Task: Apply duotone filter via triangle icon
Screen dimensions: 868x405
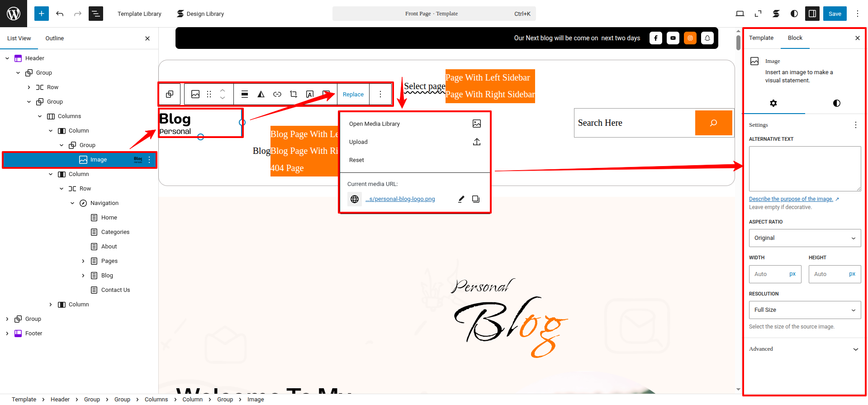Action: click(x=261, y=94)
